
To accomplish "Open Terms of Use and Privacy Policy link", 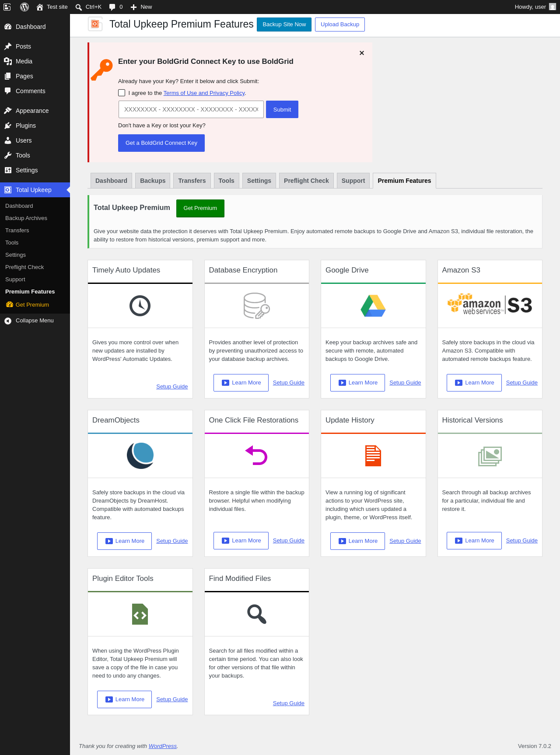I will point(204,93).
